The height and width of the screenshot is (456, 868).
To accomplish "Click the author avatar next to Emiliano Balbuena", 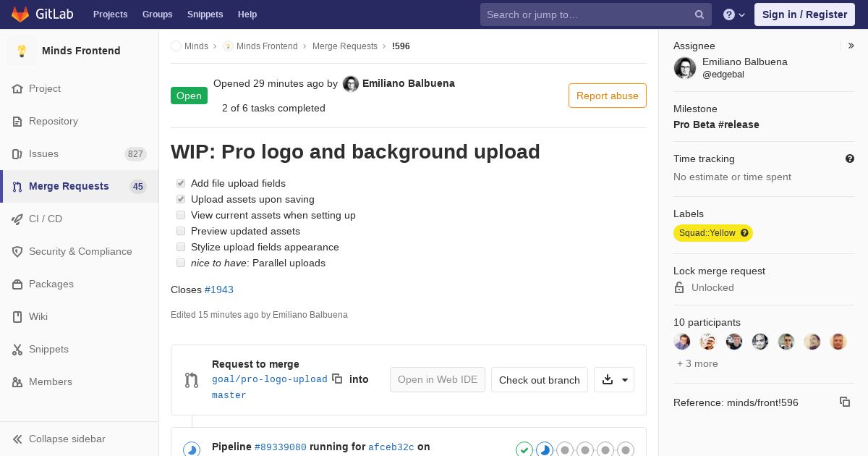I will click(x=351, y=84).
